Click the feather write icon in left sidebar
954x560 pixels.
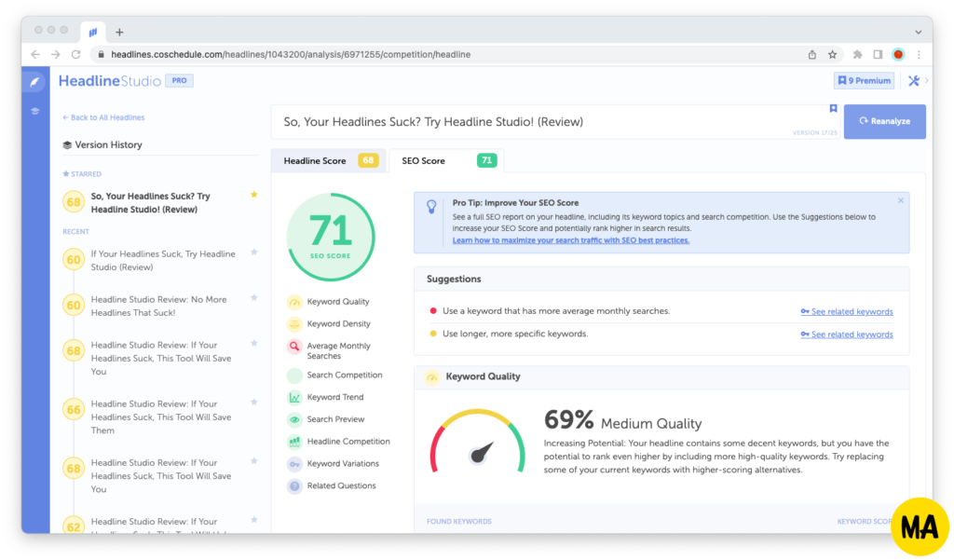coord(35,82)
